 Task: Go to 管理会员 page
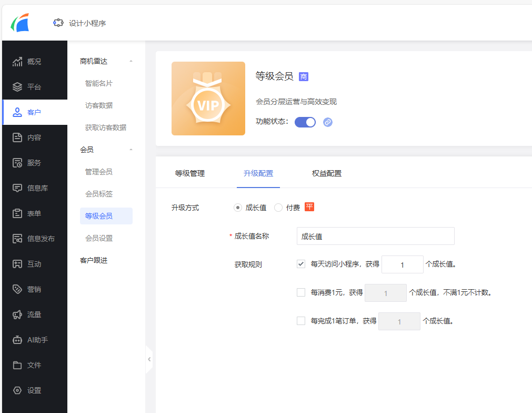tap(98, 171)
